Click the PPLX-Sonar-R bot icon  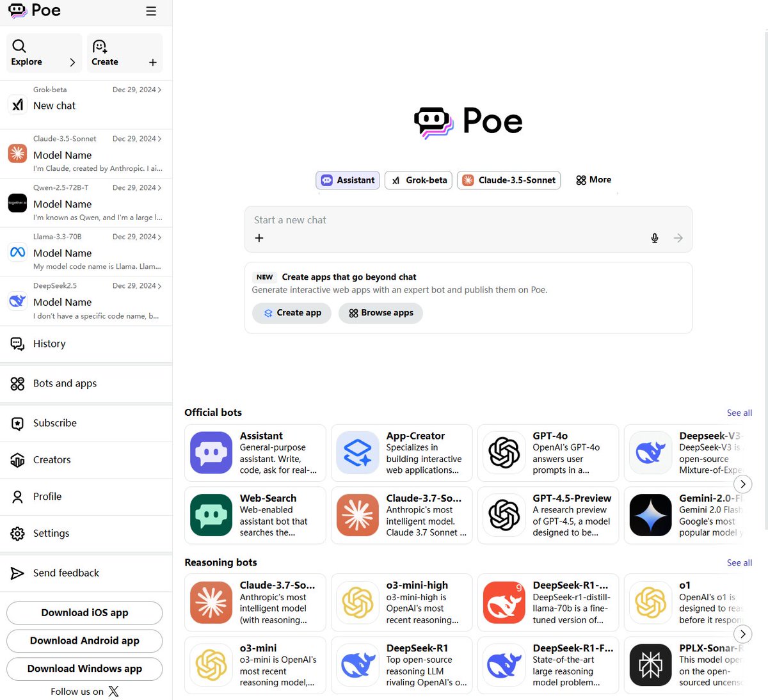651,665
